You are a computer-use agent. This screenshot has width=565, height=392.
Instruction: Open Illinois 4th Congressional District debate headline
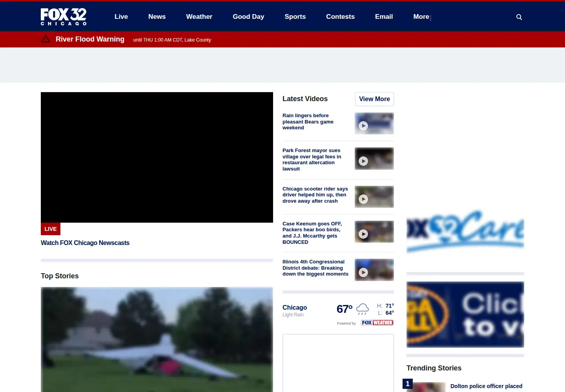pos(315,268)
